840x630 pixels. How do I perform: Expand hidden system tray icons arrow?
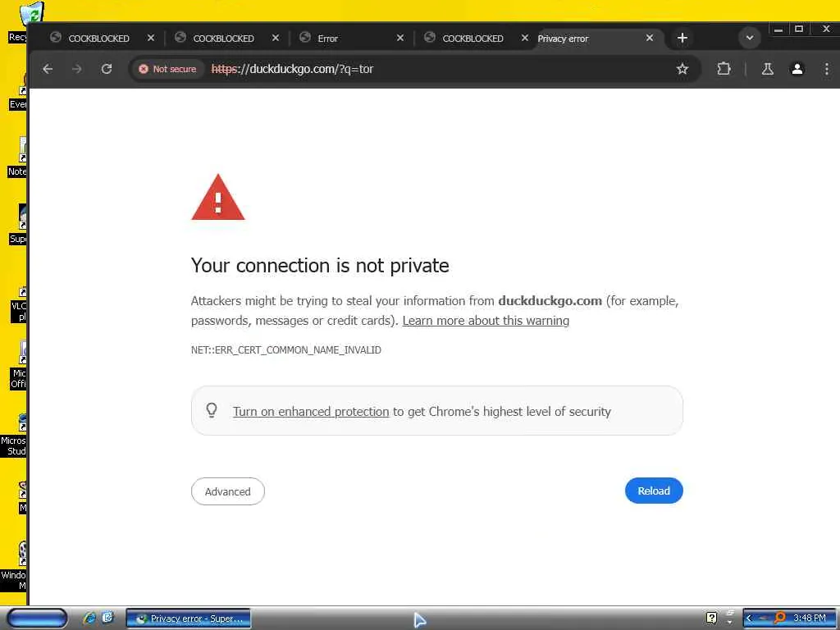pyautogui.click(x=749, y=619)
